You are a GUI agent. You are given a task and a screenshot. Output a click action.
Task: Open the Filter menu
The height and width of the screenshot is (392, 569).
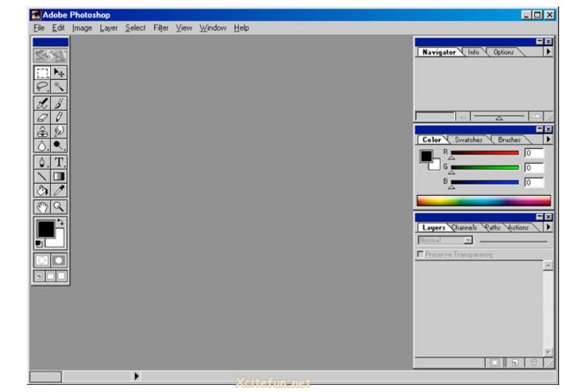click(x=160, y=28)
